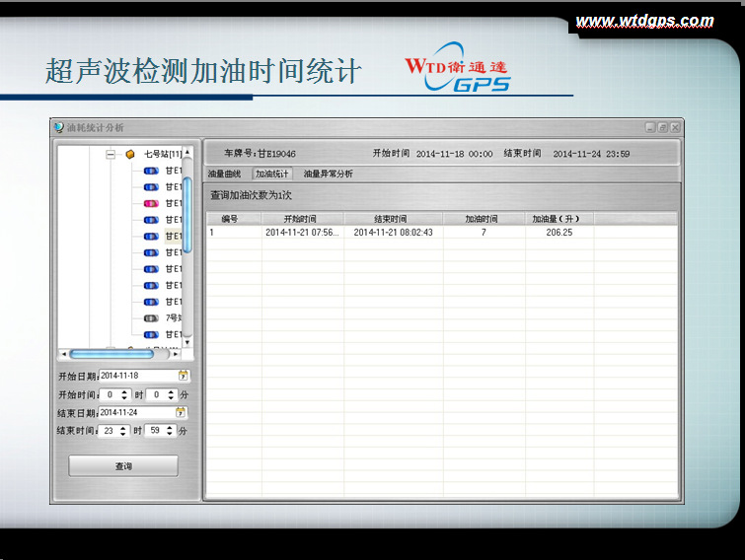The height and width of the screenshot is (560, 745).
Task: Open the 油量异常分析 tab
Action: click(x=328, y=174)
